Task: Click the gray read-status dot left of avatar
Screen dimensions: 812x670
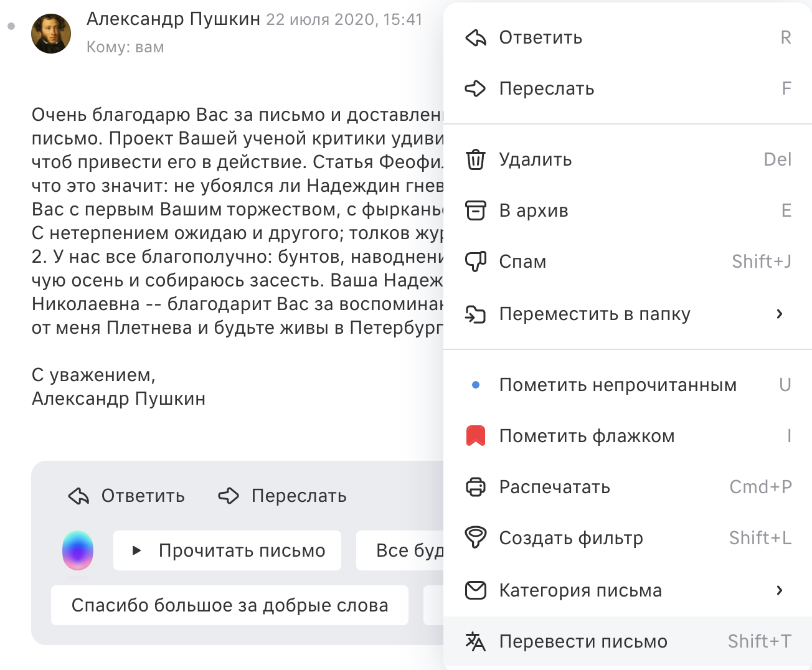Action: (x=11, y=26)
